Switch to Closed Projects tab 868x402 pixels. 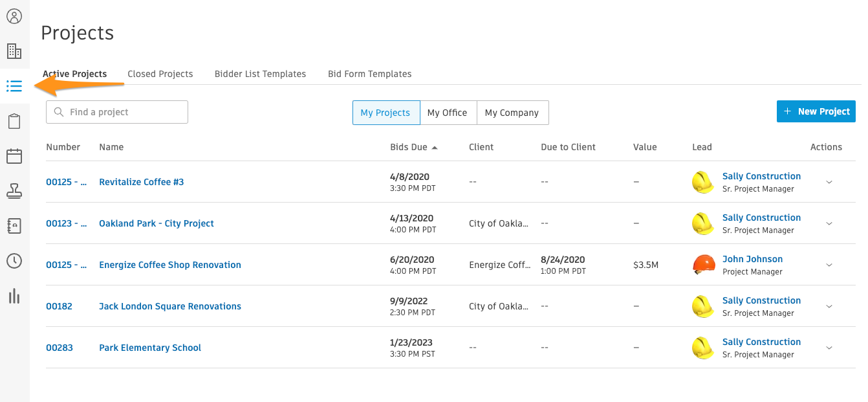[x=160, y=74]
